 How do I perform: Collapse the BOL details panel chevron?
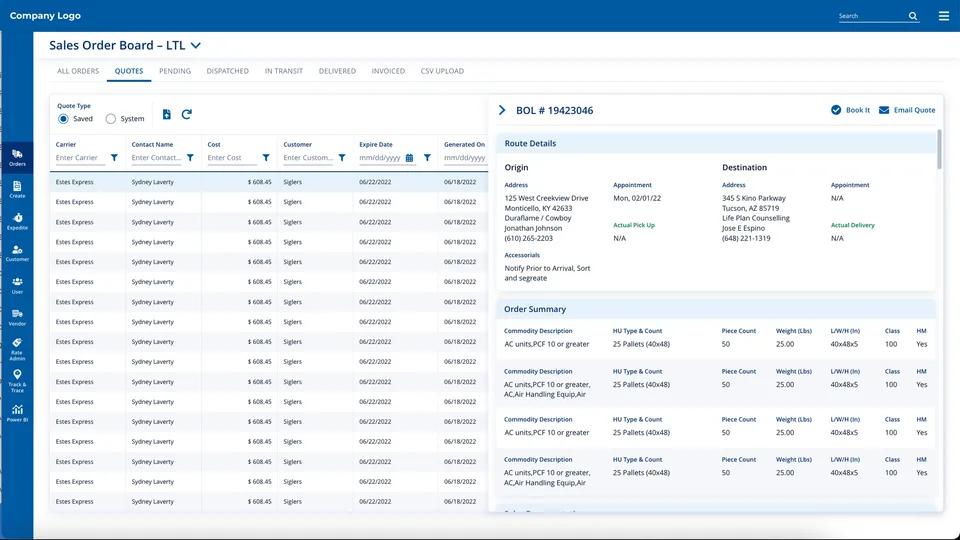(x=502, y=110)
